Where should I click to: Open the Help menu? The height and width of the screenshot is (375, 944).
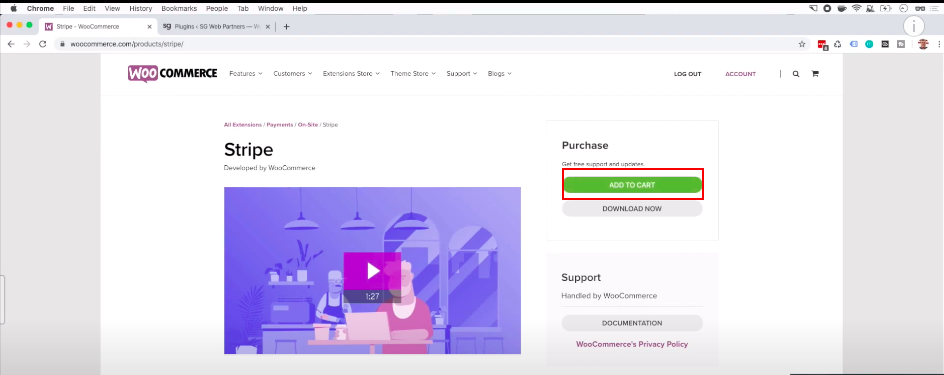[300, 8]
